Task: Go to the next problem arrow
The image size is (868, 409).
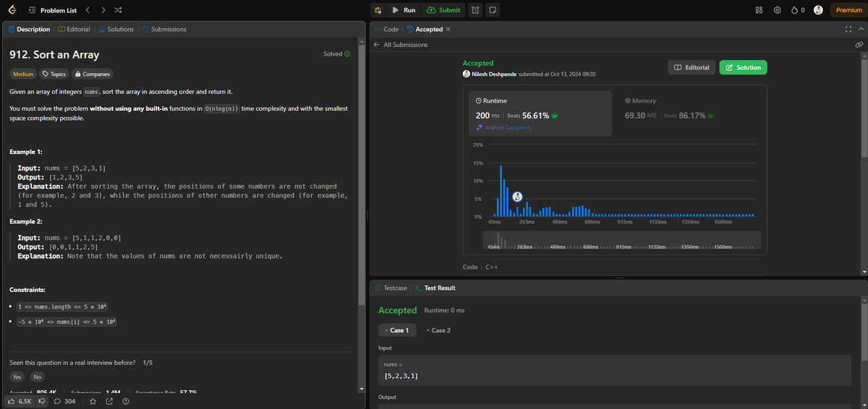Action: (103, 10)
